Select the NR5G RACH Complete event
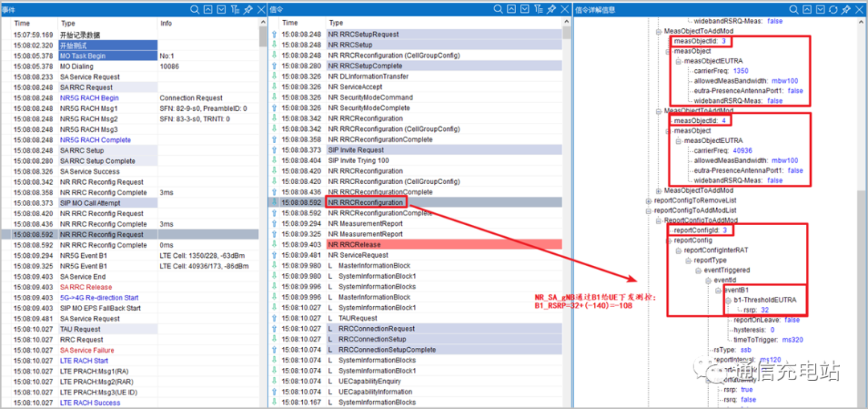 [130, 140]
